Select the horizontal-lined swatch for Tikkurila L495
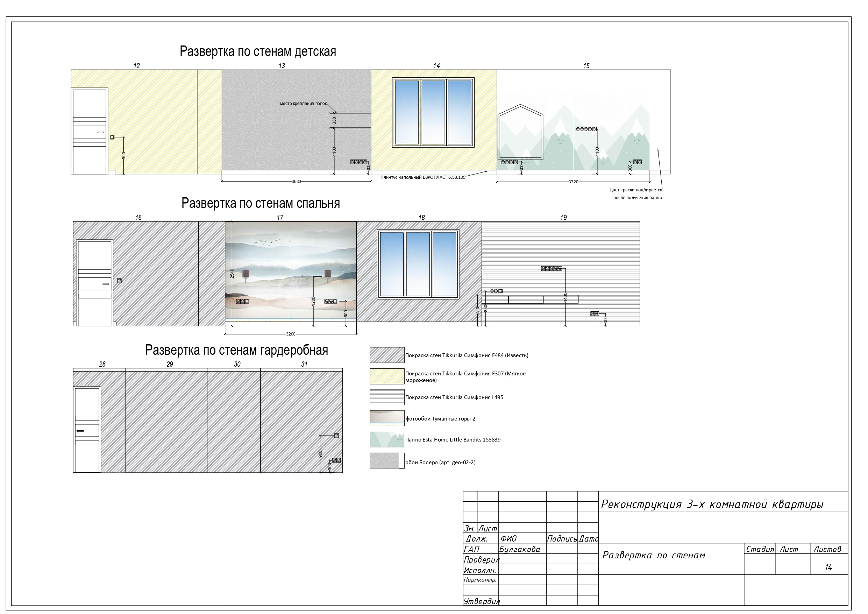868x614 pixels. (387, 397)
